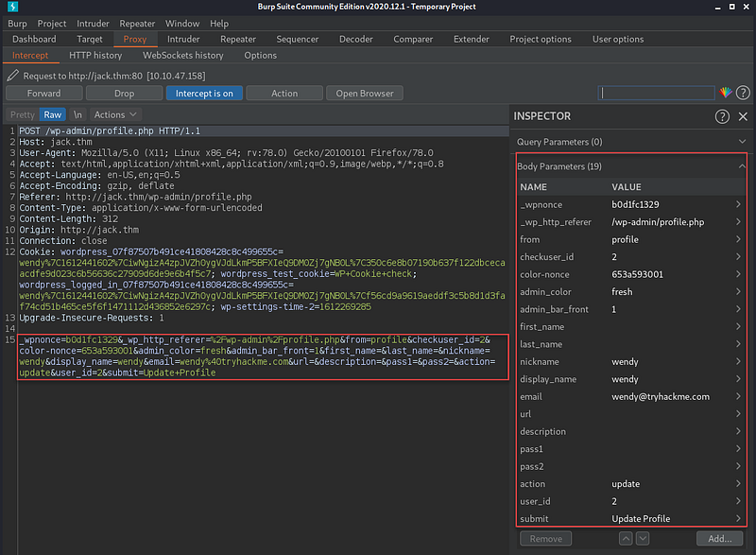Open the Project menu
756x555 pixels.
(52, 23)
